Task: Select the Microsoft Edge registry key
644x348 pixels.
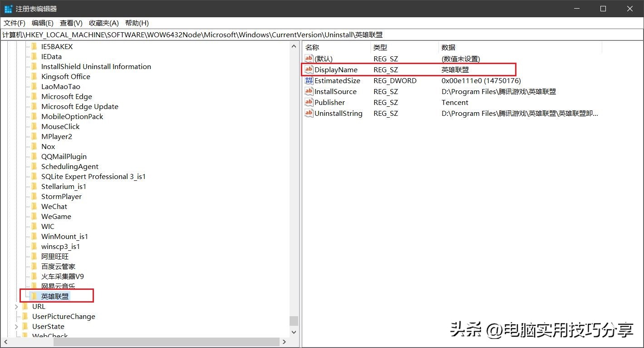Action: [67, 96]
